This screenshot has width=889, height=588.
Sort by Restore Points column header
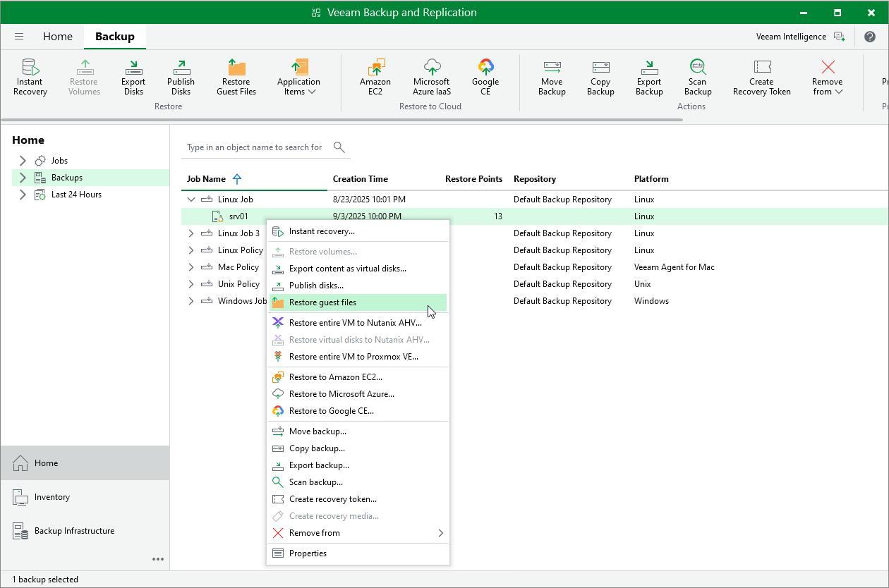[474, 179]
